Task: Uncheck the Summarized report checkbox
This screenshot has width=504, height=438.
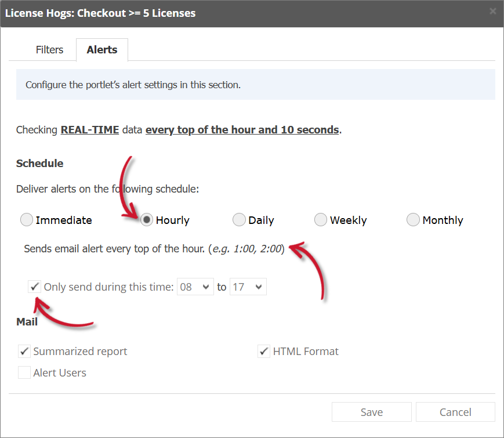Action: click(x=24, y=351)
